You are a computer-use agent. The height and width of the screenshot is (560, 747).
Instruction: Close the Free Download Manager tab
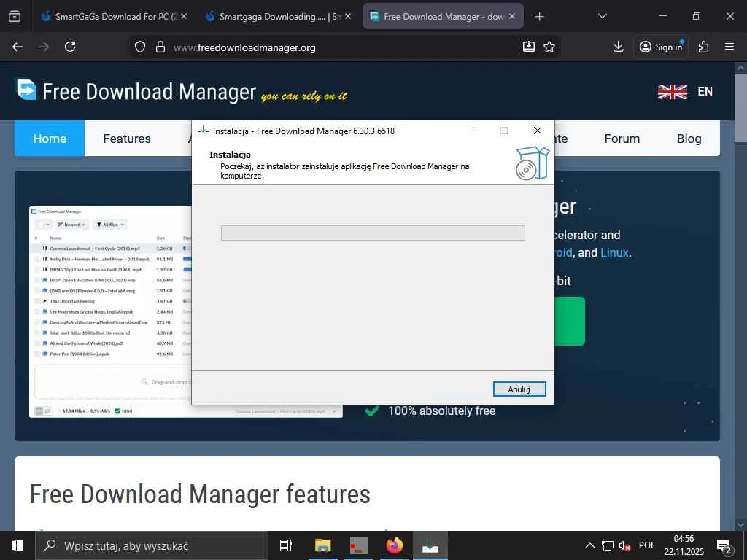click(x=512, y=16)
